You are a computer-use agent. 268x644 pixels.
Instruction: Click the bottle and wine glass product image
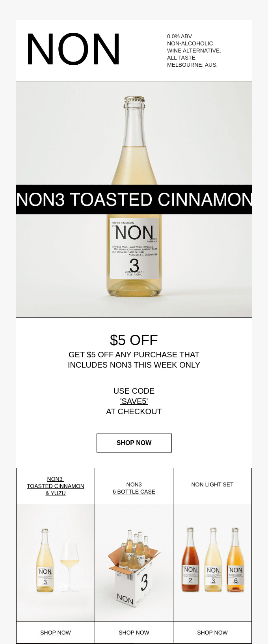click(56, 563)
